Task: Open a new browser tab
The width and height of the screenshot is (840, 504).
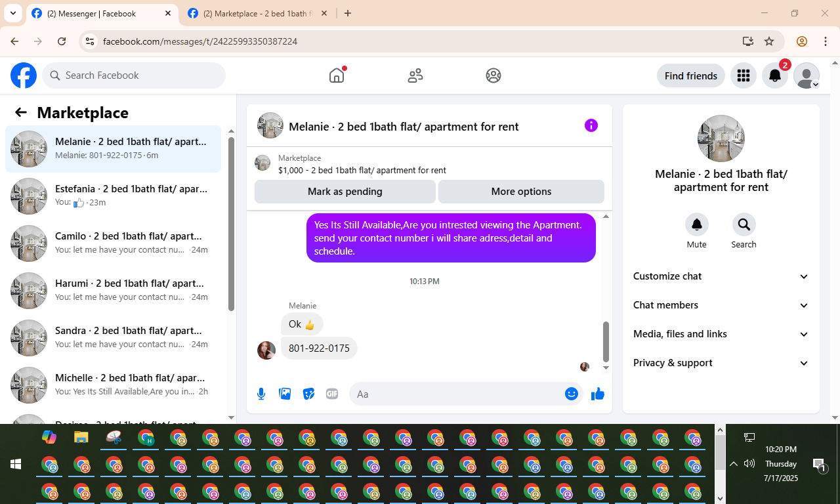Action: (x=348, y=13)
